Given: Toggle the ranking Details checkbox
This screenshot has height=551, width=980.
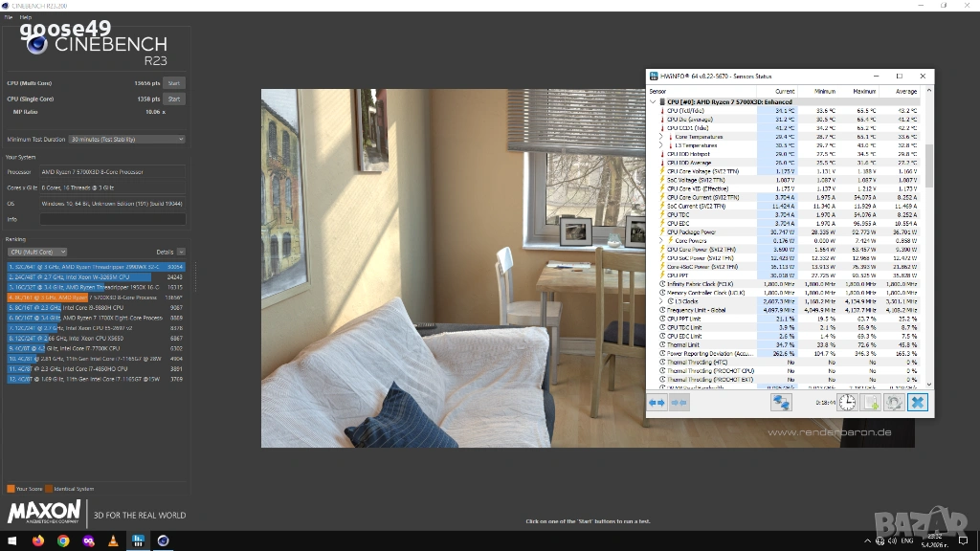Looking at the screenshot, I should pyautogui.click(x=182, y=252).
